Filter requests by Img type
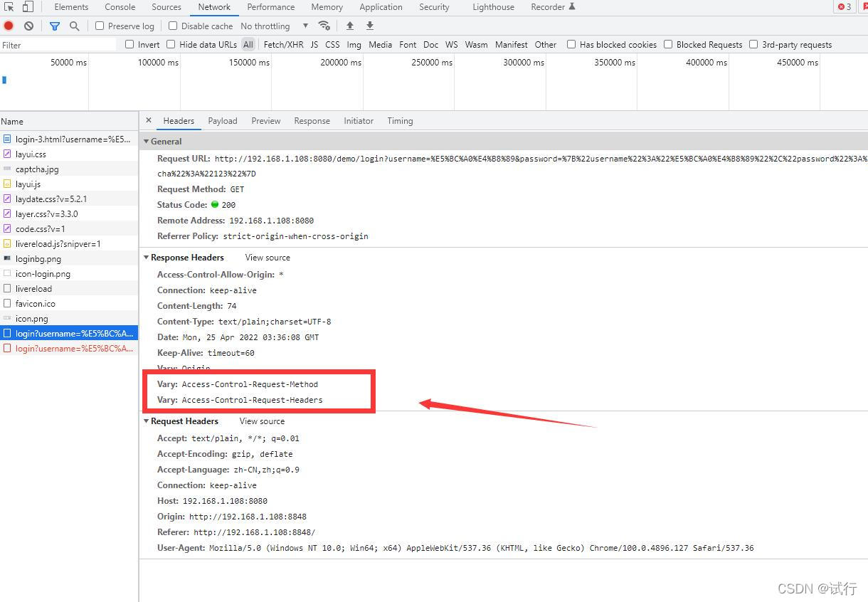Viewport: 868px width, 602px height. pyautogui.click(x=354, y=44)
